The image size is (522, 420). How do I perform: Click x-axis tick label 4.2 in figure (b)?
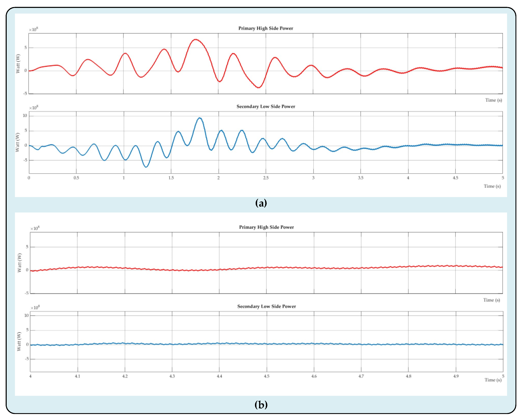[125, 376]
